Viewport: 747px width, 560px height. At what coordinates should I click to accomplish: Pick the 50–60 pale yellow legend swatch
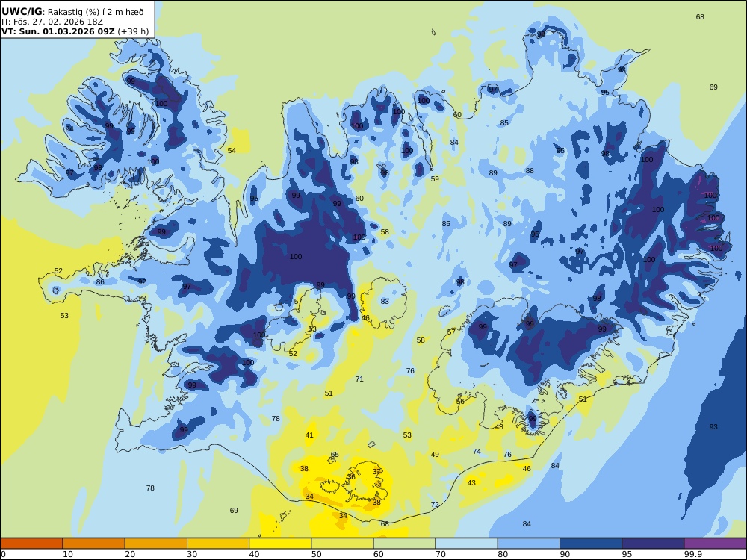coord(342,544)
